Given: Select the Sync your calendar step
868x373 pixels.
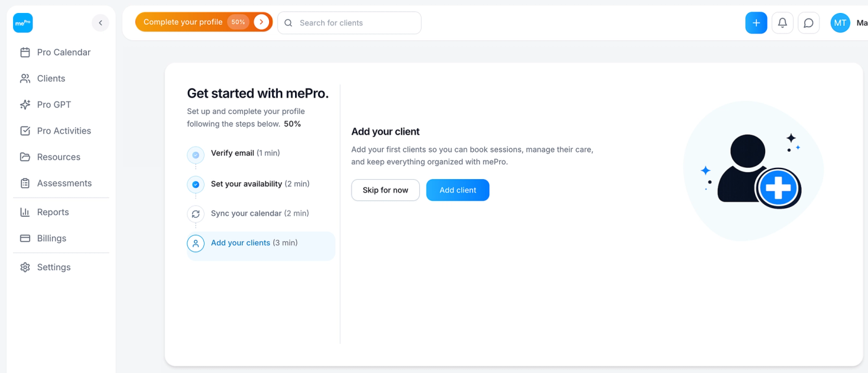Looking at the screenshot, I should (x=260, y=213).
